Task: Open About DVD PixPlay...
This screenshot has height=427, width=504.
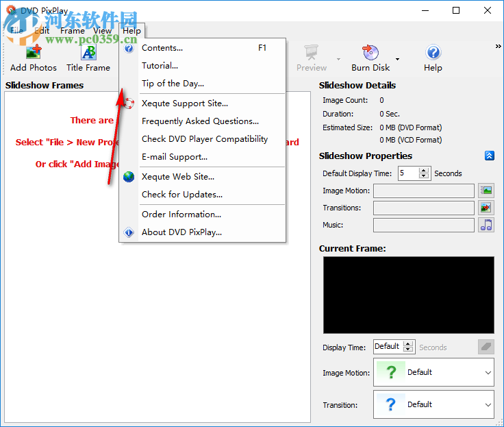Action: 202,232
